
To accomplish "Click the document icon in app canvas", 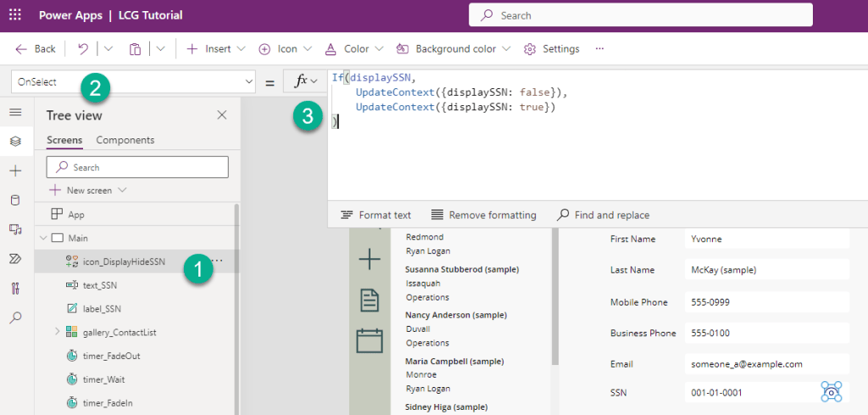I will 370,300.
